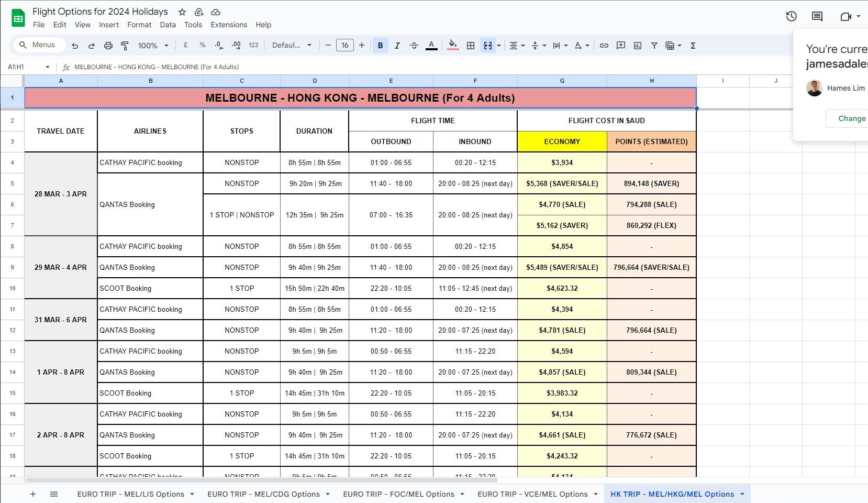The height and width of the screenshot is (503, 868).
Task: Open version history clock icon
Action: pos(791,16)
